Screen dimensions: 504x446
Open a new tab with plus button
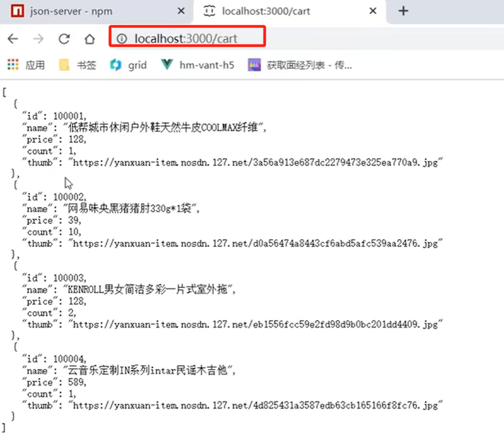point(403,11)
